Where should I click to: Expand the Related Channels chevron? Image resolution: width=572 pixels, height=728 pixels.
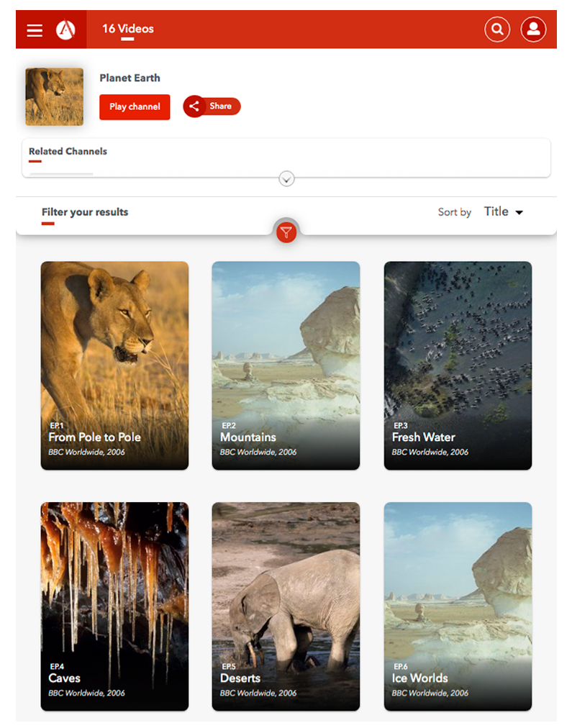click(286, 179)
